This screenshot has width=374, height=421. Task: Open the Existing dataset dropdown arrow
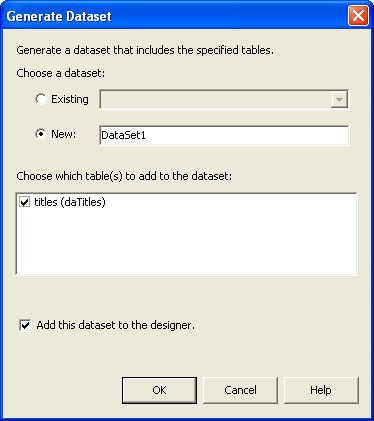pos(339,99)
